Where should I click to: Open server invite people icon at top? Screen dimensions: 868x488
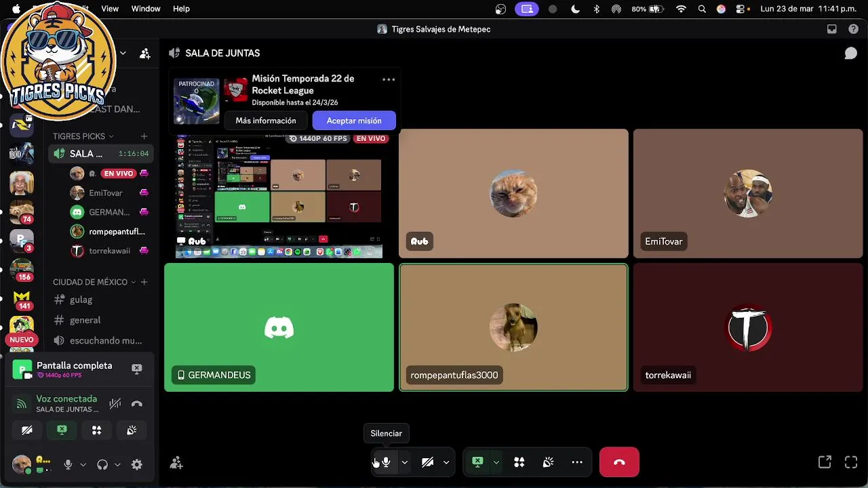145,54
